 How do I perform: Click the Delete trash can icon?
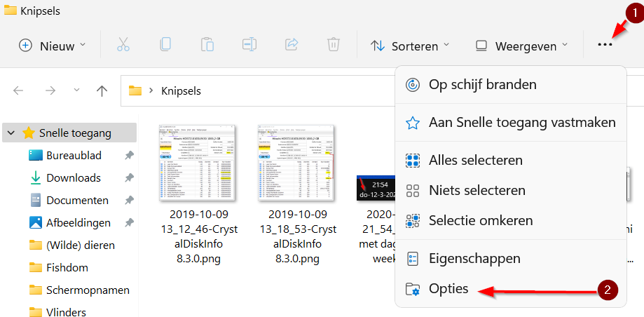334,46
